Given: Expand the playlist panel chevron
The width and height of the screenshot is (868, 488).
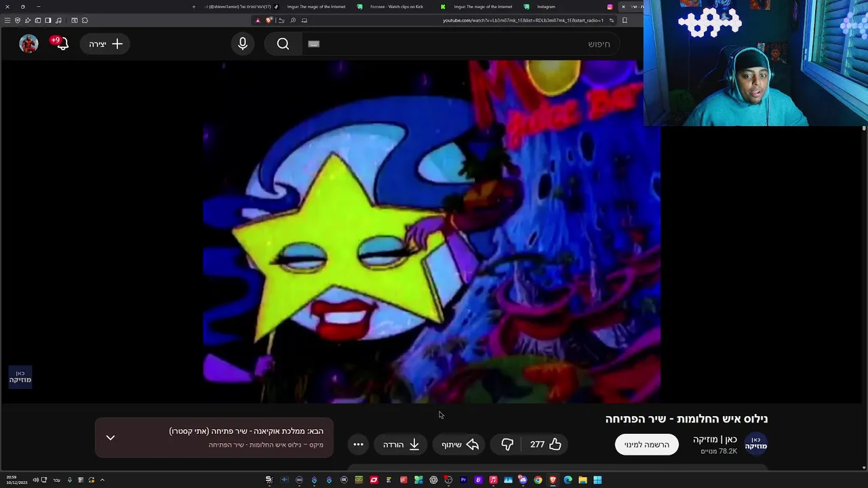Looking at the screenshot, I should click(x=111, y=438).
